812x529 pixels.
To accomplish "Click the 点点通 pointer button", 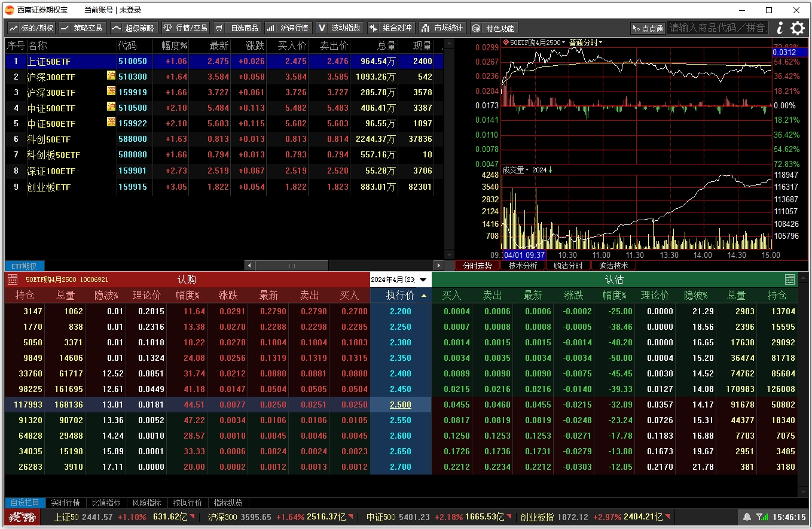I will coord(648,28).
